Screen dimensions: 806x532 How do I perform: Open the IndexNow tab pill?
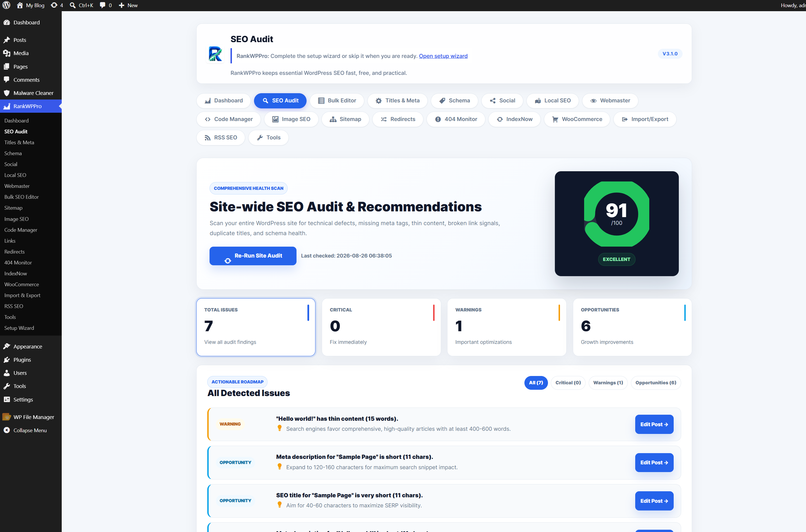click(514, 119)
